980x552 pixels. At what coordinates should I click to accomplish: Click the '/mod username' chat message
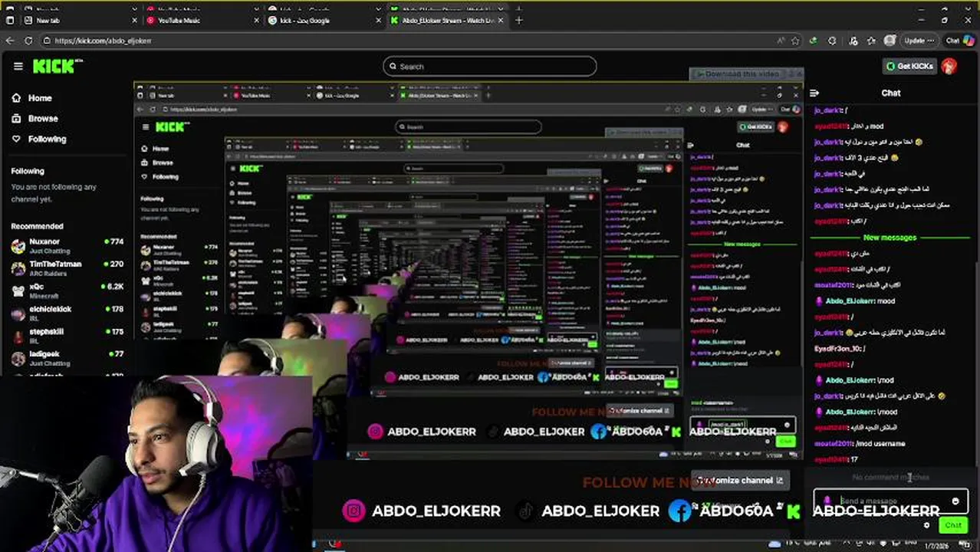point(860,443)
